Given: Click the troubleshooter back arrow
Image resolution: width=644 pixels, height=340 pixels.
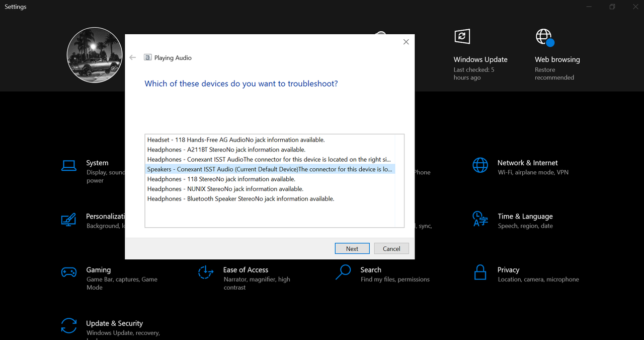Looking at the screenshot, I should pos(133,57).
